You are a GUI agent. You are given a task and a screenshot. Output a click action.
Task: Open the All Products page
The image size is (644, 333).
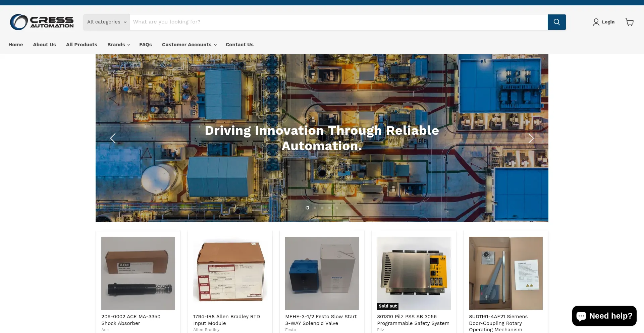(x=82, y=45)
